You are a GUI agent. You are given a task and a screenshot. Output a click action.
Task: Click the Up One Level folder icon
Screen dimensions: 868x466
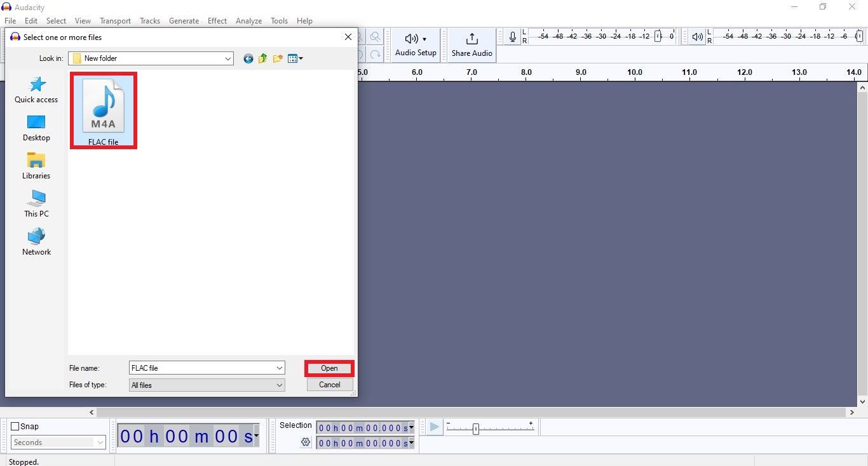pos(262,58)
